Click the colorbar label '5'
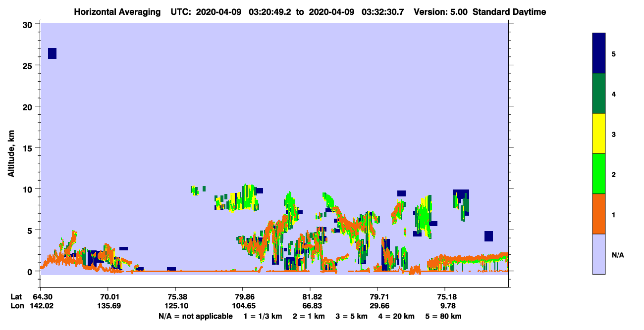 [614, 53]
